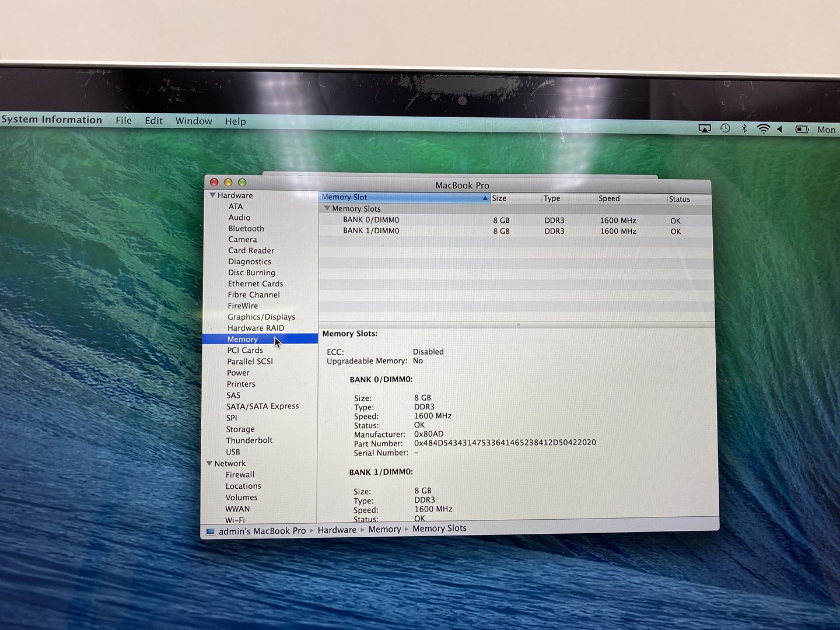Open the System Information application menu
The height and width of the screenshot is (630, 840).
click(x=51, y=120)
